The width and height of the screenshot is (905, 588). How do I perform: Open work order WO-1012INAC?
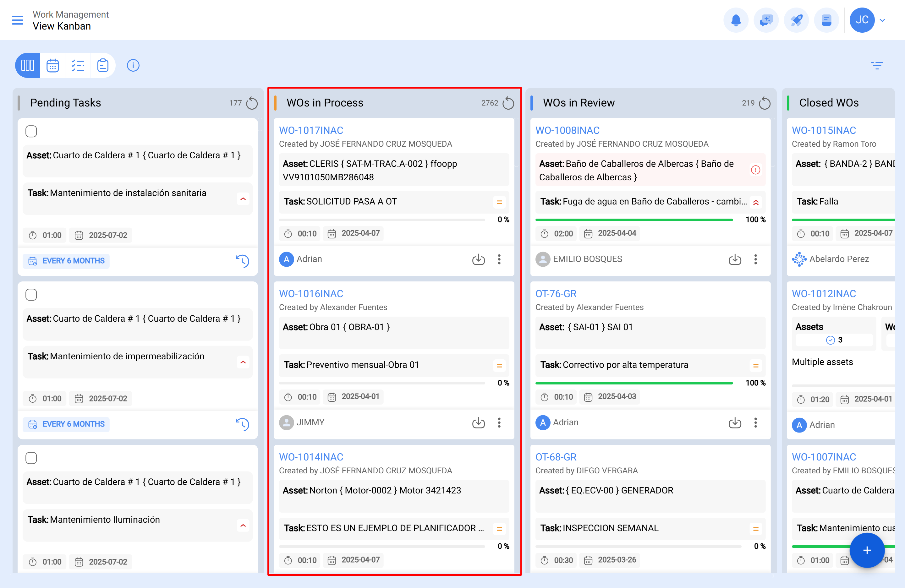point(824,294)
